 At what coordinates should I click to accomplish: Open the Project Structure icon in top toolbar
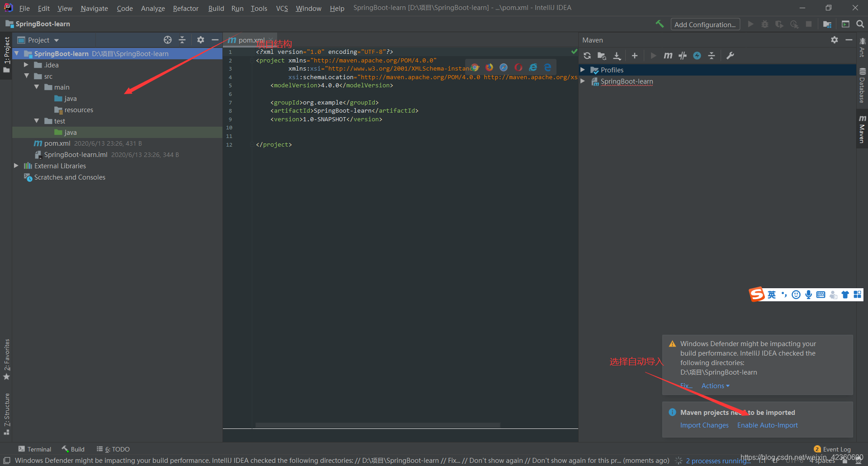tap(827, 24)
